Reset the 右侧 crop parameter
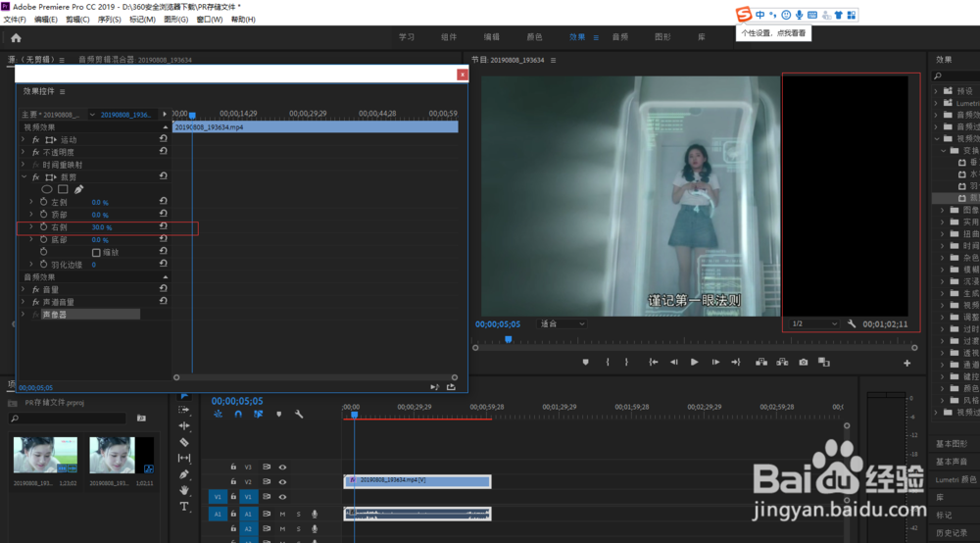Image resolution: width=980 pixels, height=543 pixels. point(163,226)
